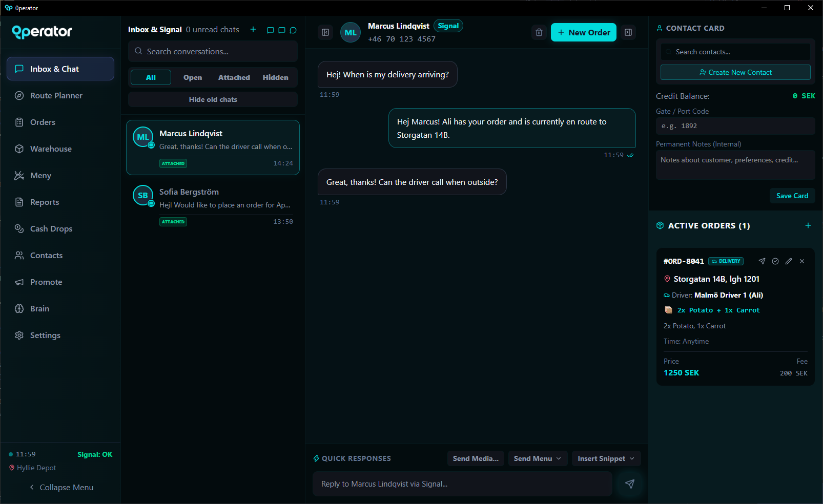Cancel order ORD-8041 with the X icon
823x504 pixels.
click(802, 261)
